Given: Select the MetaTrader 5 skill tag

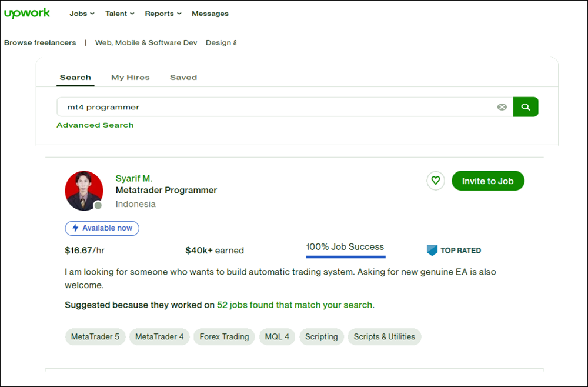Looking at the screenshot, I should (x=95, y=337).
